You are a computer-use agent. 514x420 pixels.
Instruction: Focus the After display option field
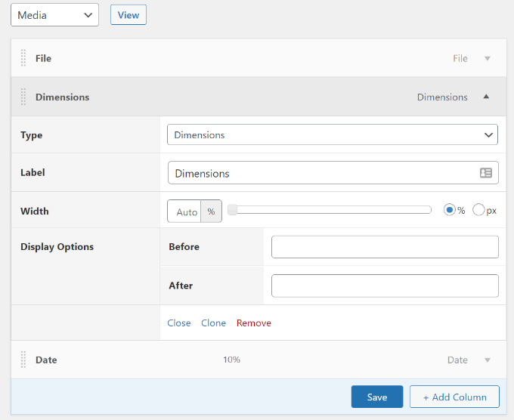(x=385, y=286)
